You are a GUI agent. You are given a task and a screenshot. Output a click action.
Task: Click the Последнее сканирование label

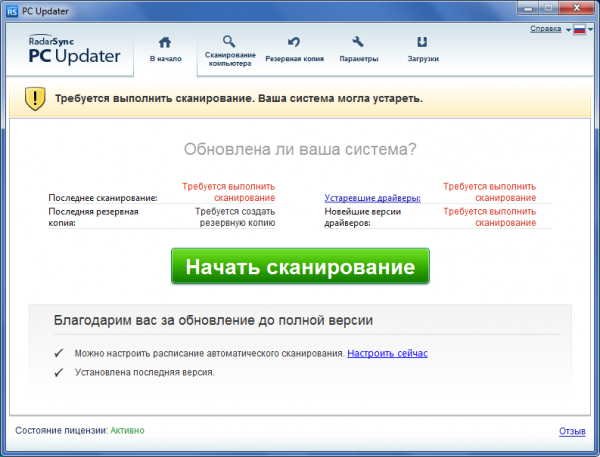(x=103, y=198)
